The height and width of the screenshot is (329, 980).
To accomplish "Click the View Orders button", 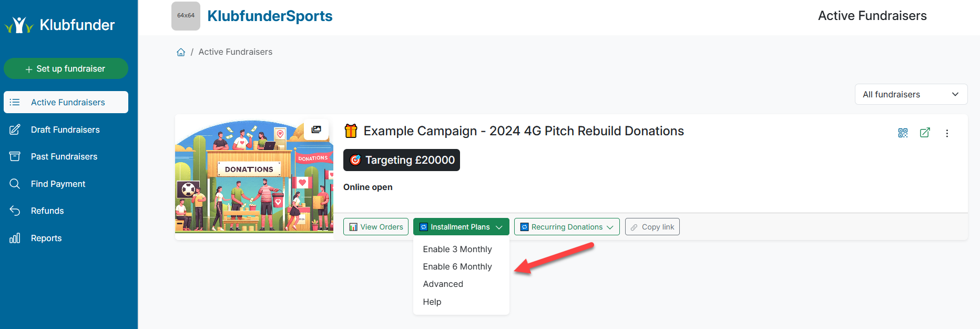I will (x=375, y=227).
